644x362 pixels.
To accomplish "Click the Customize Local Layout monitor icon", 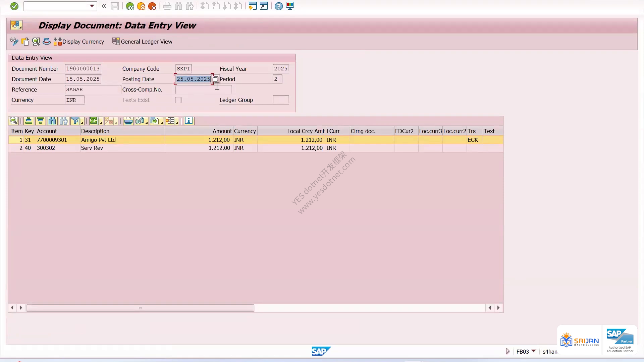I will (290, 6).
